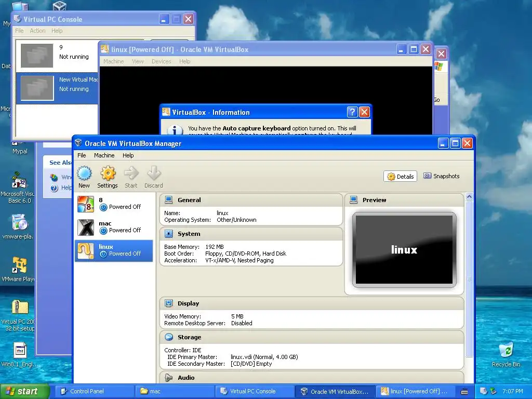Image resolution: width=532 pixels, height=399 pixels.
Task: Open Microsoft Visual Basic 6.0 desktop icon
Action: [x=19, y=180]
